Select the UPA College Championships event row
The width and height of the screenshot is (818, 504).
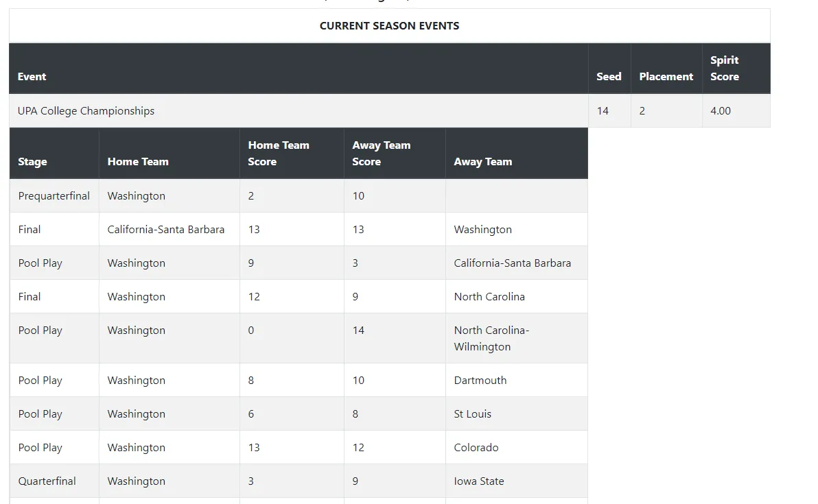(86, 111)
